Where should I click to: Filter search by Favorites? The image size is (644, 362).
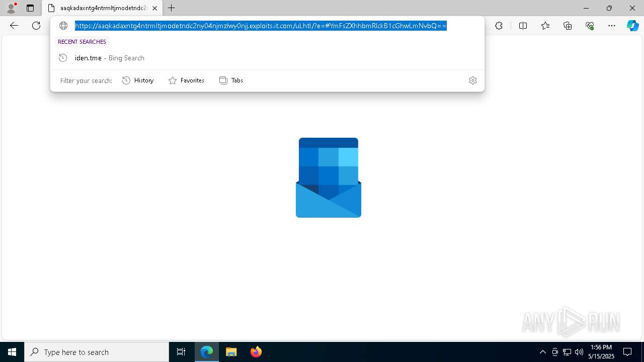186,80
